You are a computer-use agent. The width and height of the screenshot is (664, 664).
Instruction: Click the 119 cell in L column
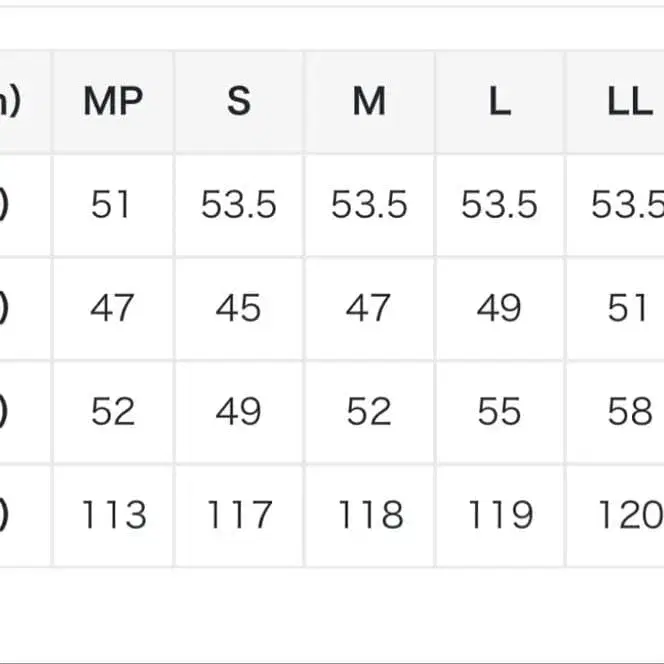click(499, 515)
